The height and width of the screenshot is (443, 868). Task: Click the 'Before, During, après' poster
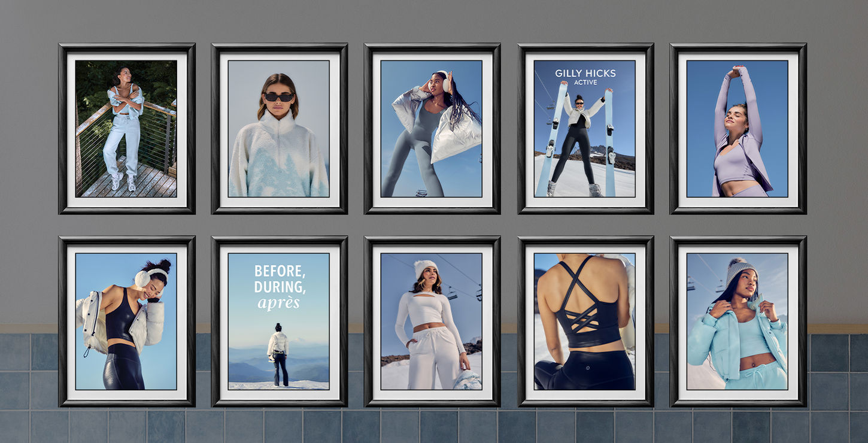280,321
